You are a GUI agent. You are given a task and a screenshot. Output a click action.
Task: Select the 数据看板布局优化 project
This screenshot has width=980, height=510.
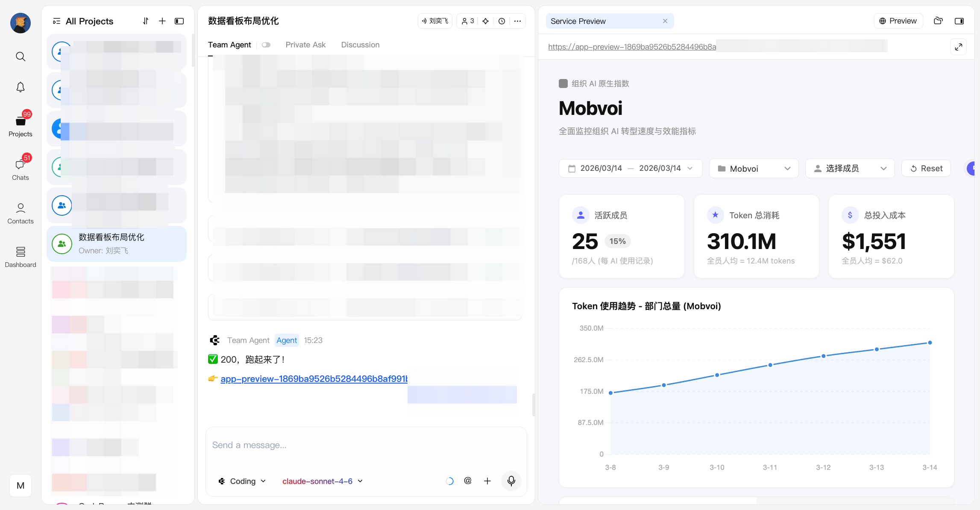[x=117, y=244]
